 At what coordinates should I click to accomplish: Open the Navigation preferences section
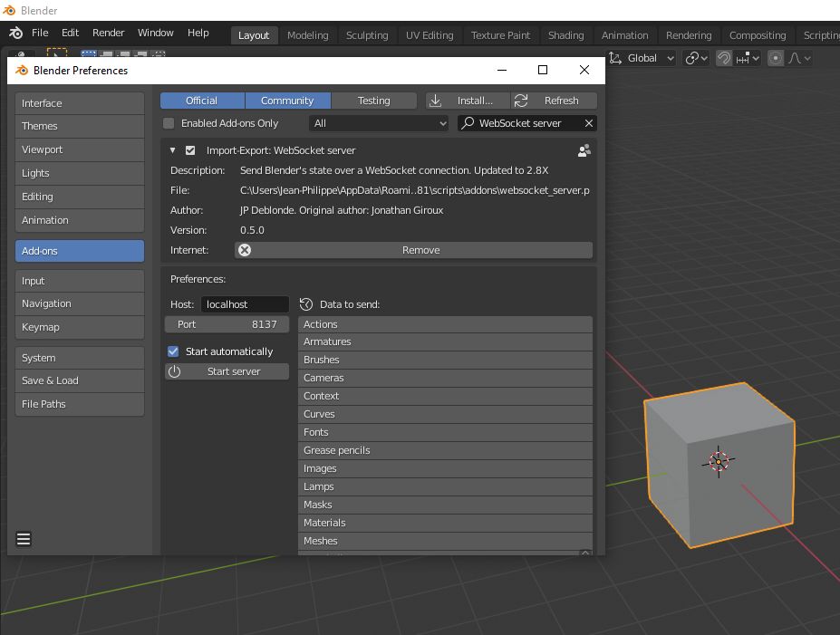click(x=80, y=303)
